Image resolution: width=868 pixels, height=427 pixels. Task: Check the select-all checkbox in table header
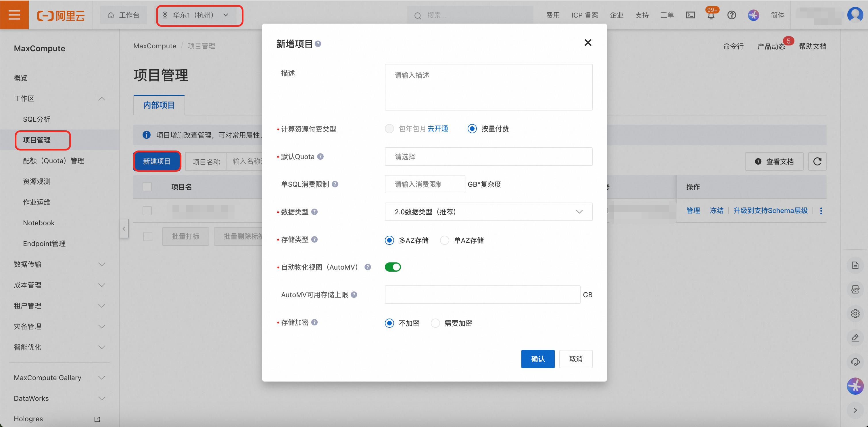pyautogui.click(x=147, y=187)
